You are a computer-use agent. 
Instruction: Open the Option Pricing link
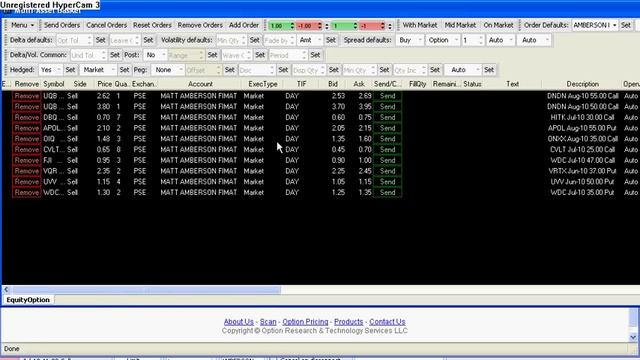pos(305,322)
